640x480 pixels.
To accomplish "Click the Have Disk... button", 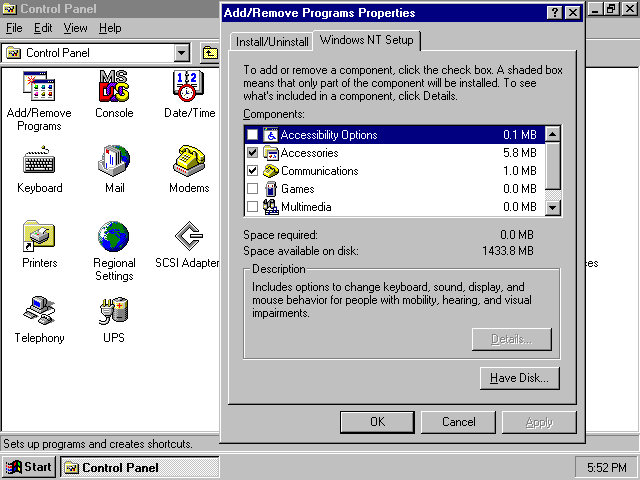I will 520,378.
